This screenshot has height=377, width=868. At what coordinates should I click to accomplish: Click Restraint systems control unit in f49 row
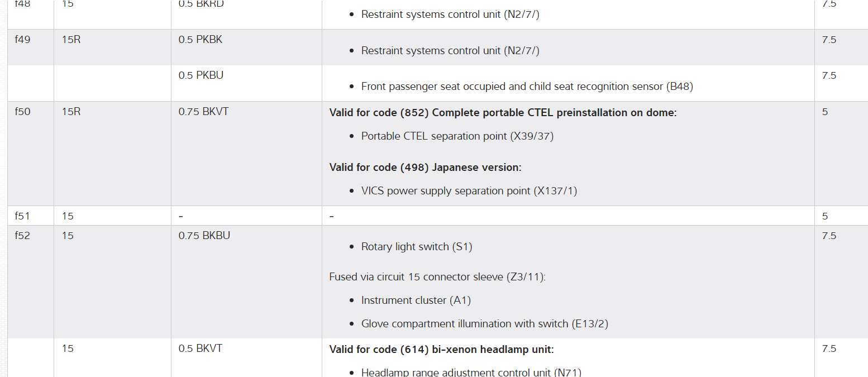coord(450,51)
